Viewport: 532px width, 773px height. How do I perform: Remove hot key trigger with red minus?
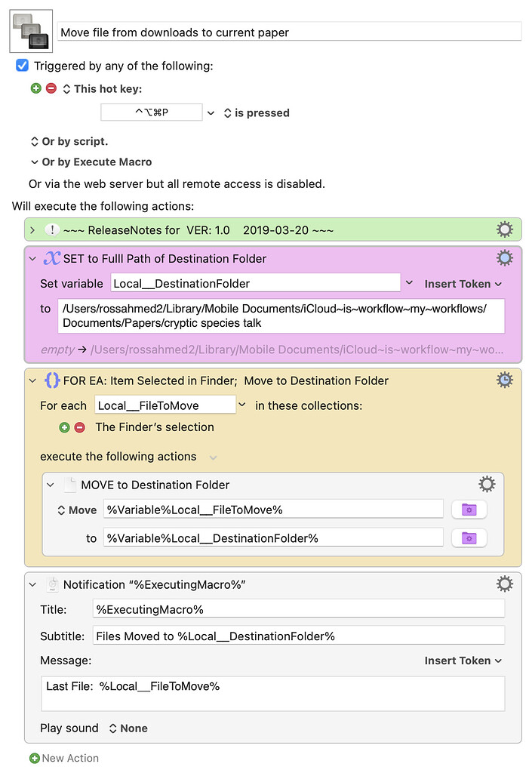[51, 88]
